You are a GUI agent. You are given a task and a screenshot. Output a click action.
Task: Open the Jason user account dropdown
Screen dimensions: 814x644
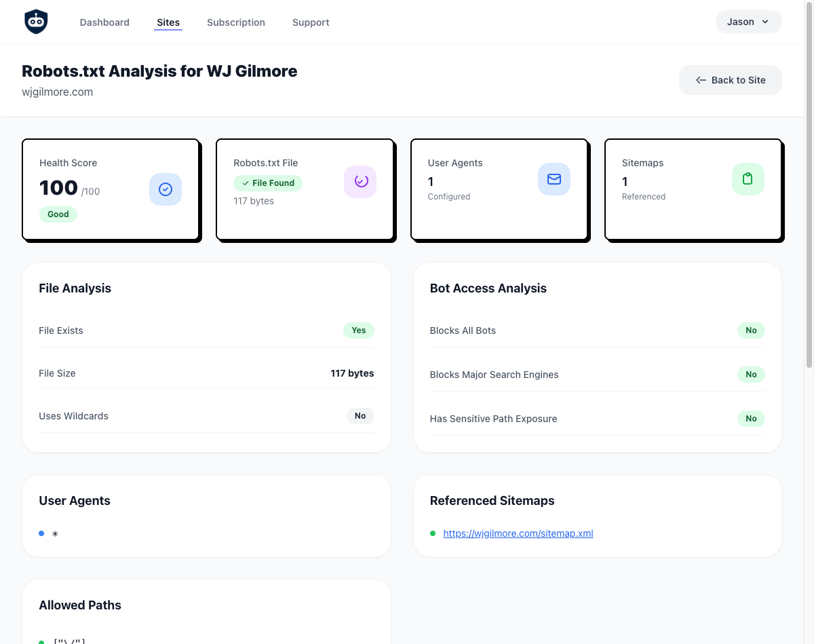[748, 22]
